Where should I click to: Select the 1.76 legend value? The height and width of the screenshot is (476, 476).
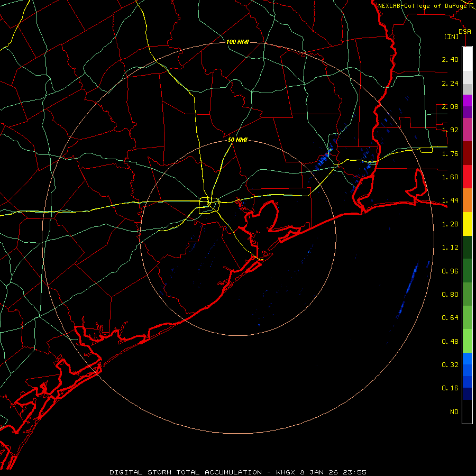click(450, 153)
